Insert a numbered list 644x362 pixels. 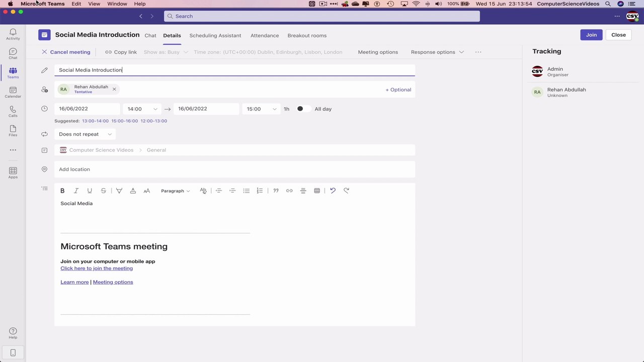point(260,191)
